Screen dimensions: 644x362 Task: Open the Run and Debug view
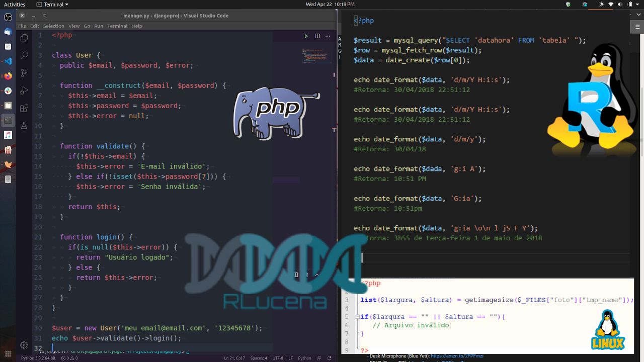[24, 91]
